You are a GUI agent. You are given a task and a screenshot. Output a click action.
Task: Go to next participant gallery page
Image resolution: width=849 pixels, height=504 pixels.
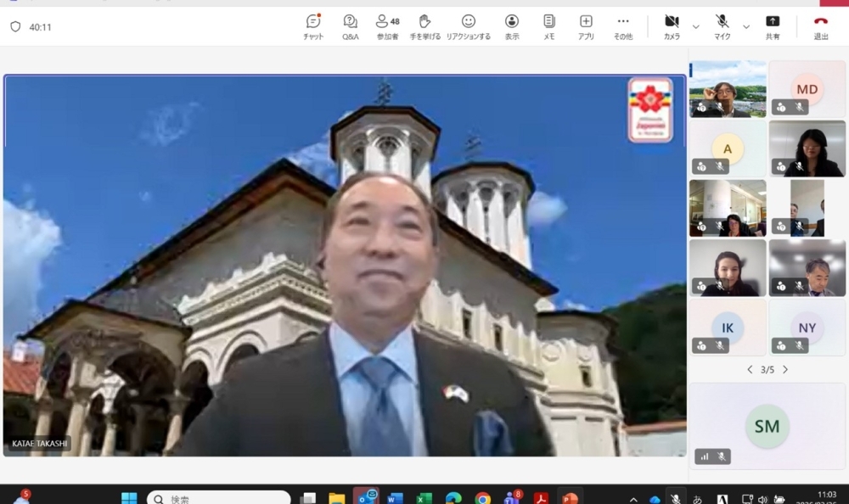coord(785,370)
